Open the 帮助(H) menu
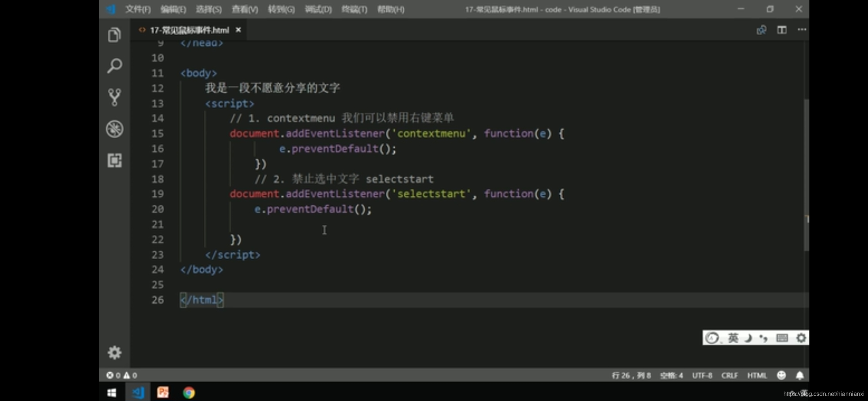Image resolution: width=868 pixels, height=401 pixels. (x=391, y=9)
